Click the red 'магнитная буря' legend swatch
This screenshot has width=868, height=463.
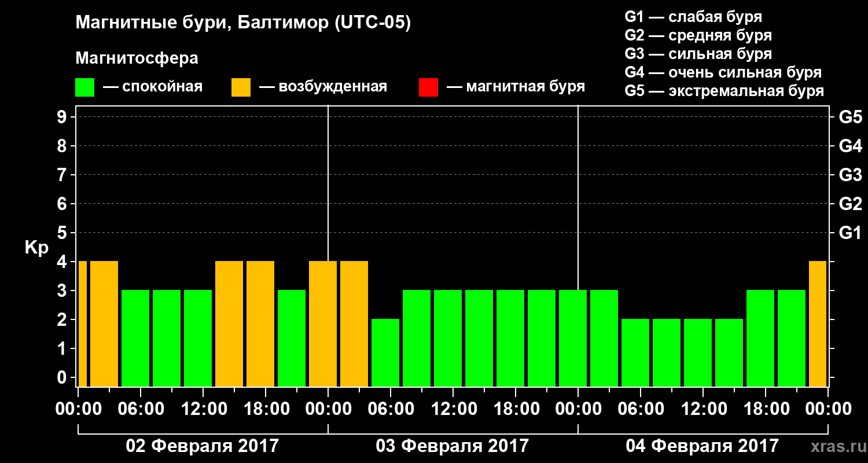(428, 87)
